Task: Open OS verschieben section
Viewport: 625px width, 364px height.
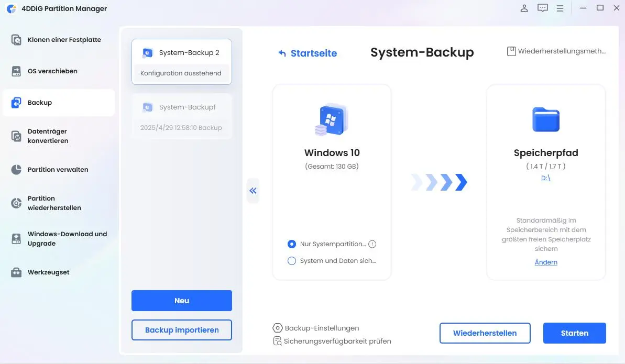Action: pyautogui.click(x=59, y=71)
